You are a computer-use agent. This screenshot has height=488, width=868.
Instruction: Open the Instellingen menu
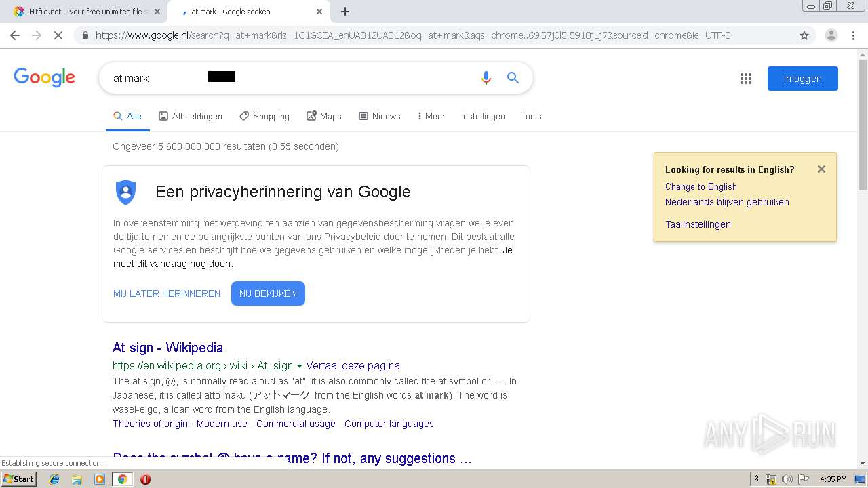(483, 116)
